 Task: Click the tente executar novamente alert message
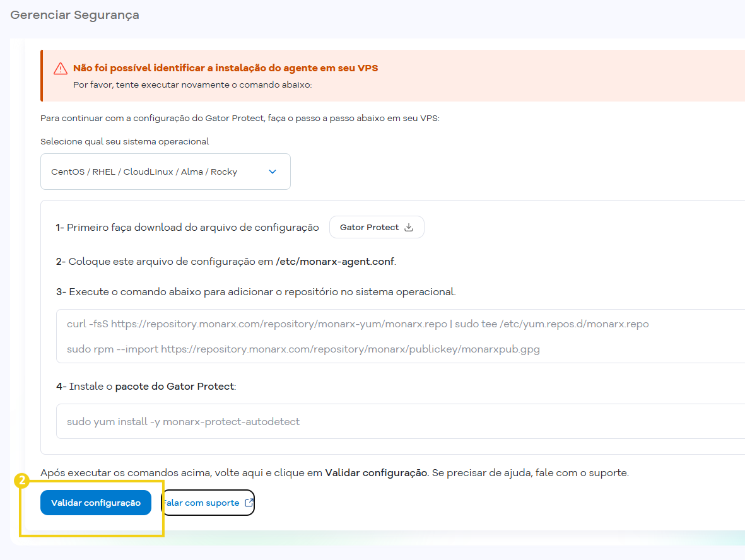[192, 85]
